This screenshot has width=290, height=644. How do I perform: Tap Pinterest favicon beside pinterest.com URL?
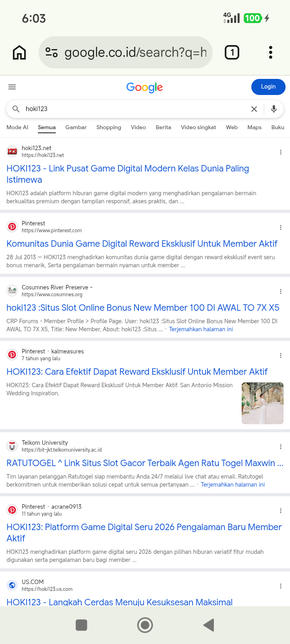pyautogui.click(x=12, y=227)
